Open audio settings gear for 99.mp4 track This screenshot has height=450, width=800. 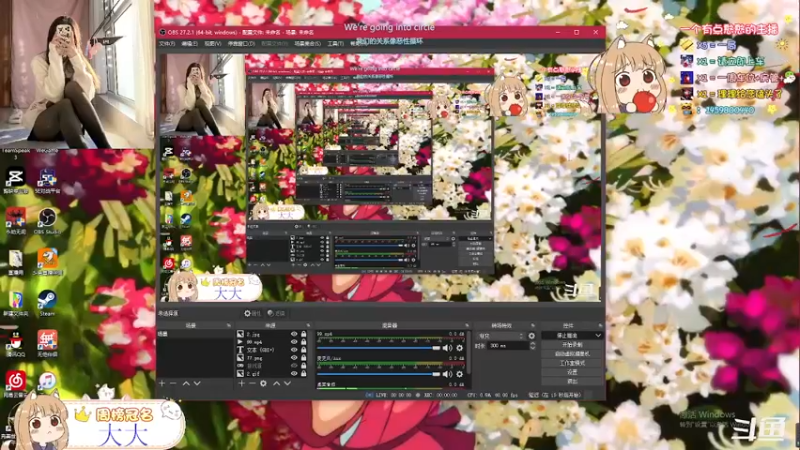(460, 348)
